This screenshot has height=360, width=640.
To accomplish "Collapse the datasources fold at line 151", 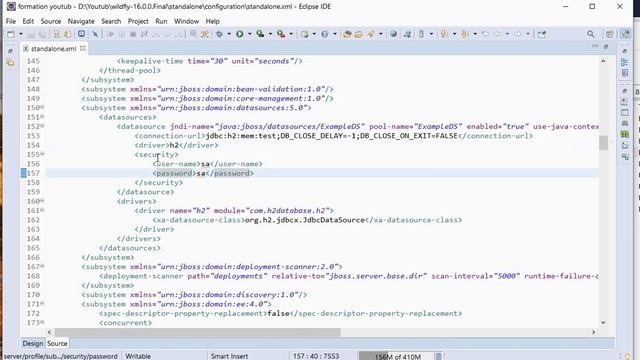I will [42, 117].
